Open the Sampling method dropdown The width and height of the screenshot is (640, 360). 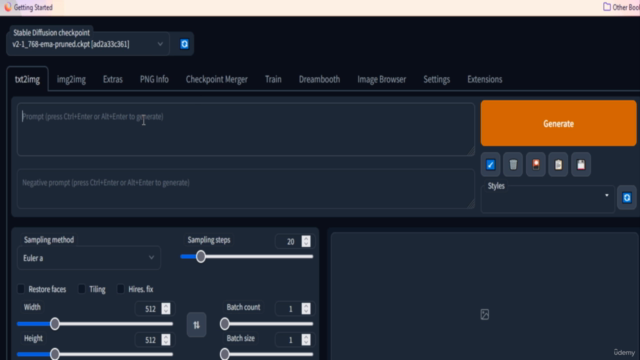coord(89,258)
